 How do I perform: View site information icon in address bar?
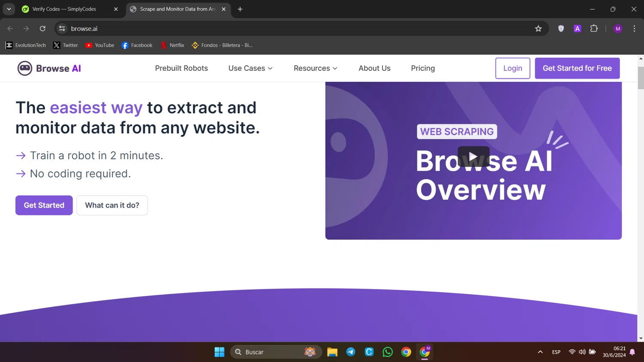point(62,29)
